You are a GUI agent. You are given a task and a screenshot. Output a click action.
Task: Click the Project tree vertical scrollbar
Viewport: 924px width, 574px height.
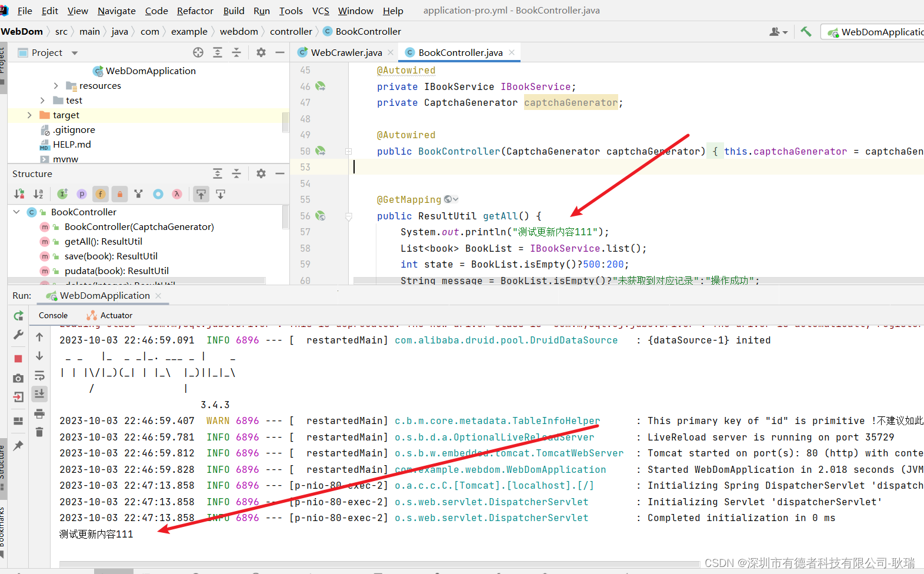tap(286, 122)
